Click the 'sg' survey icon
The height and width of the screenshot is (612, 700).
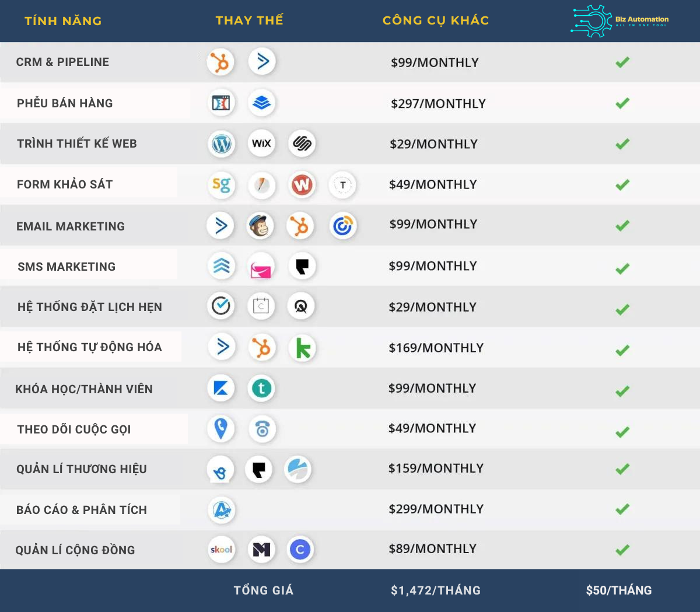[221, 185]
